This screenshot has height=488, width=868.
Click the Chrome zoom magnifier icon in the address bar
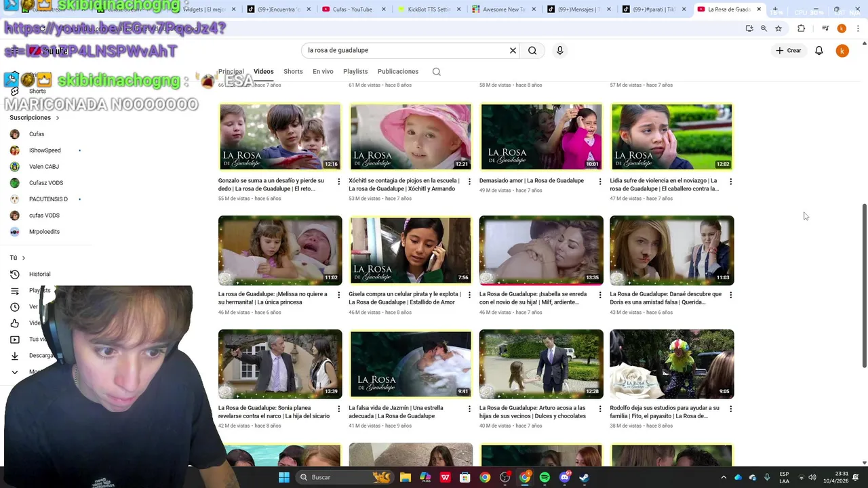(764, 28)
